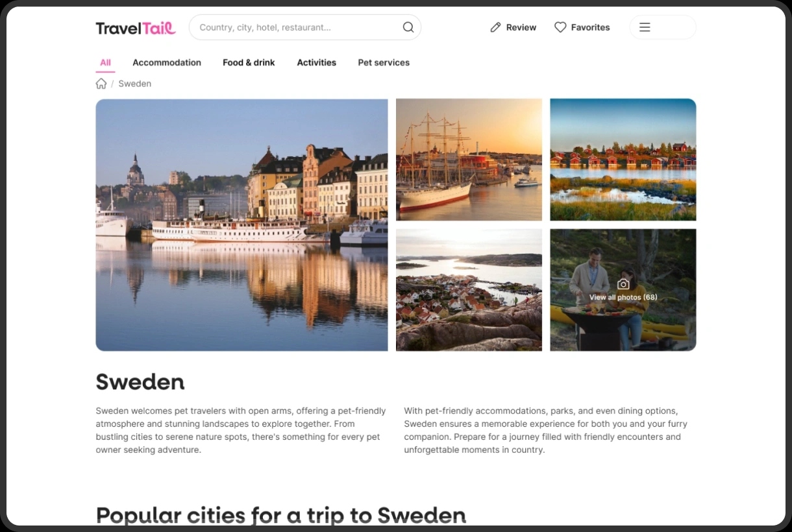
Task: Click the magnifying glass search icon
Action: pyautogui.click(x=408, y=27)
